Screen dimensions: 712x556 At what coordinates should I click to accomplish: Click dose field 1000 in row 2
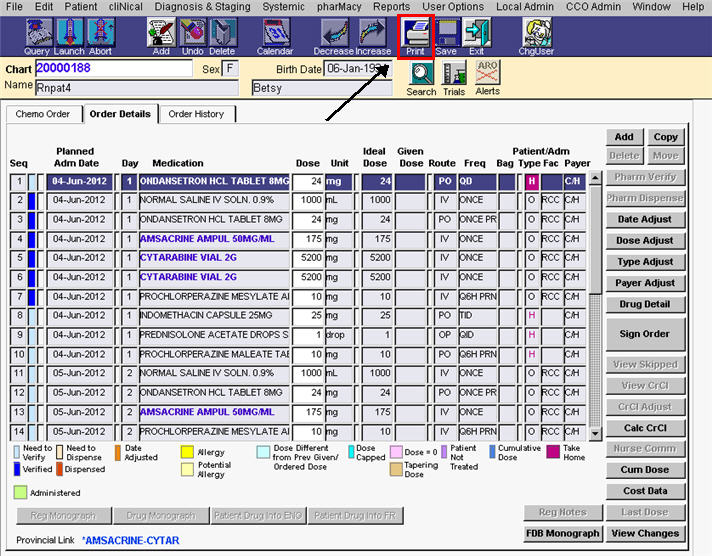coord(308,200)
